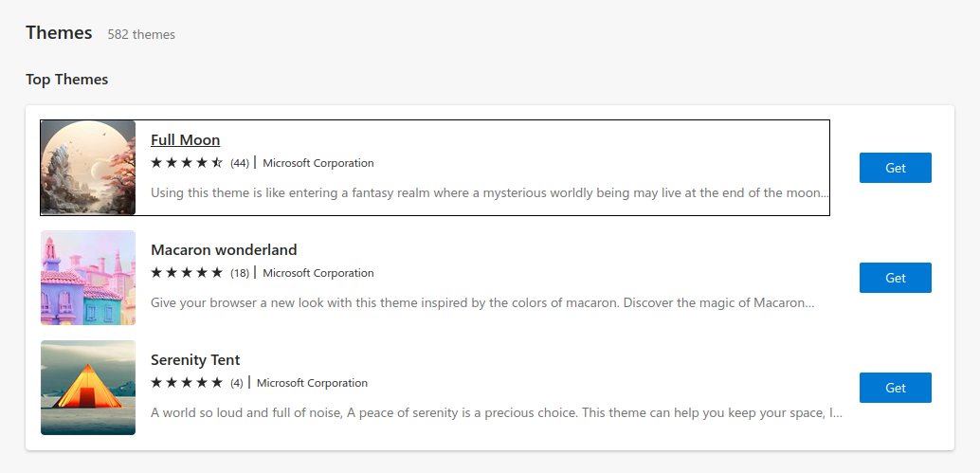Click Microsoft Corporation under Full Moon
Viewport: 980px width, 473px height.
pos(318,163)
